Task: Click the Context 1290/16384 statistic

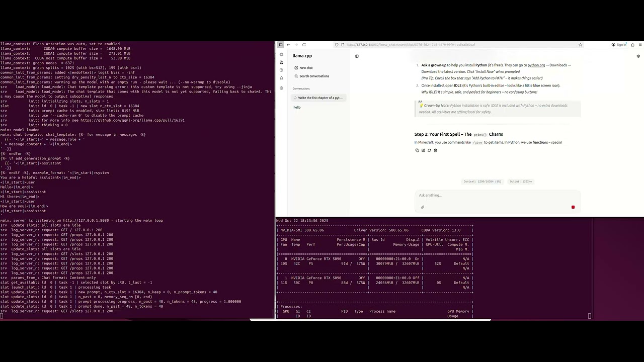Action: click(482, 182)
